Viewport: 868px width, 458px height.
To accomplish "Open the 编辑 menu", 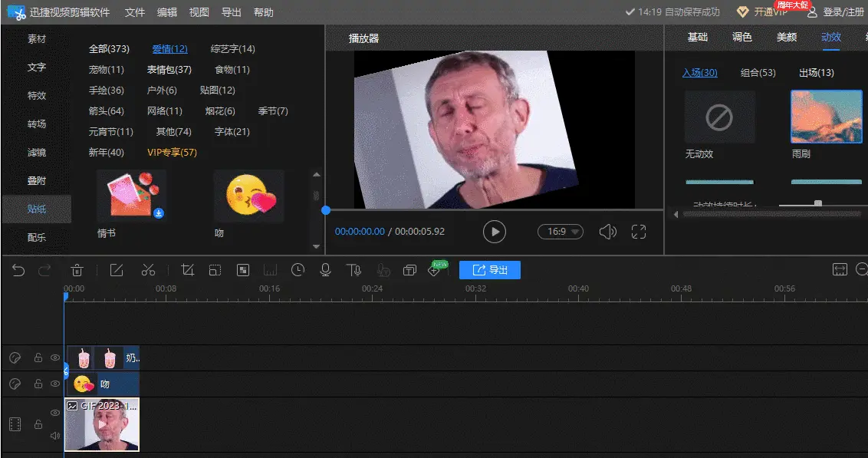I will tap(166, 12).
